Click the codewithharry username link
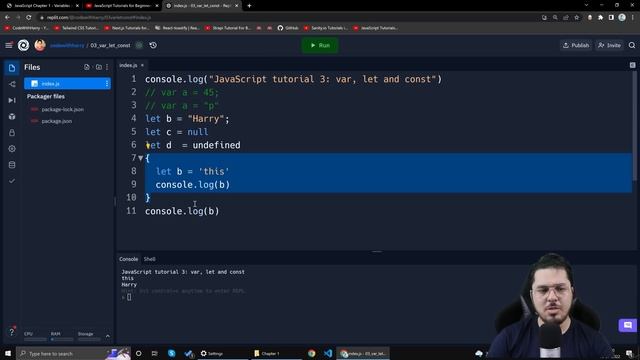The width and height of the screenshot is (640, 360). (x=67, y=45)
